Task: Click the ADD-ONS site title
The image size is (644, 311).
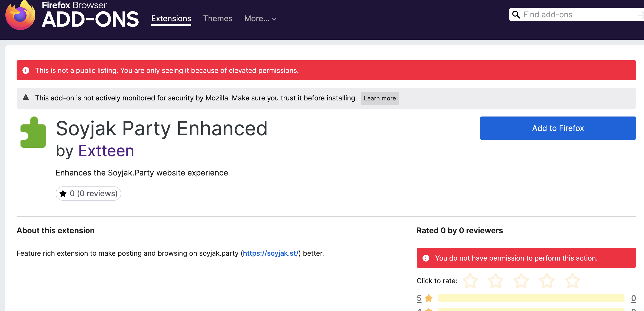Action: click(x=90, y=19)
